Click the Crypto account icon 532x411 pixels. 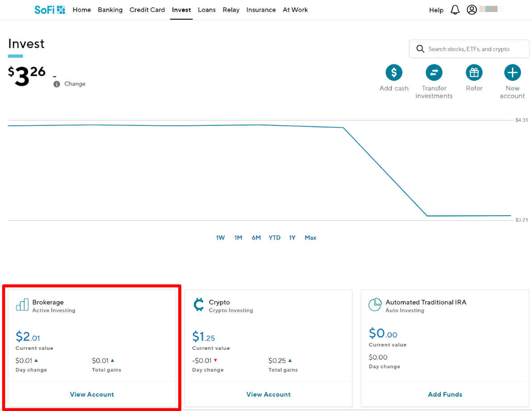(x=198, y=305)
